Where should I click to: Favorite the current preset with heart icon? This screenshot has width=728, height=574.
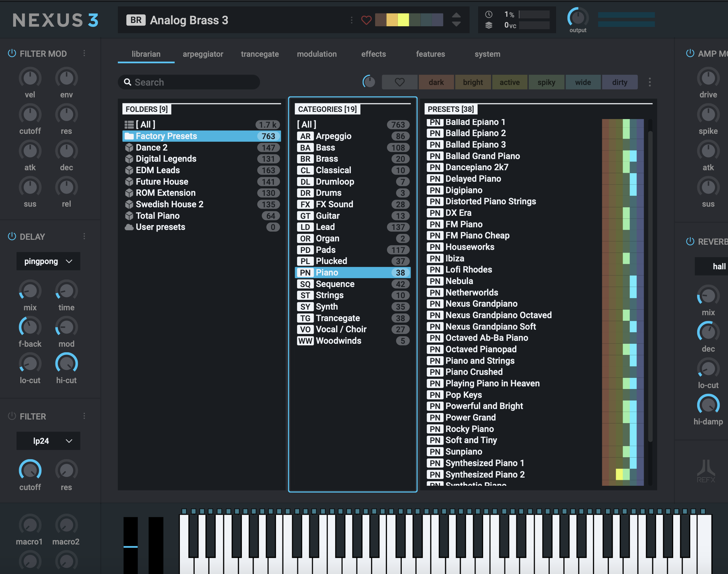point(366,20)
